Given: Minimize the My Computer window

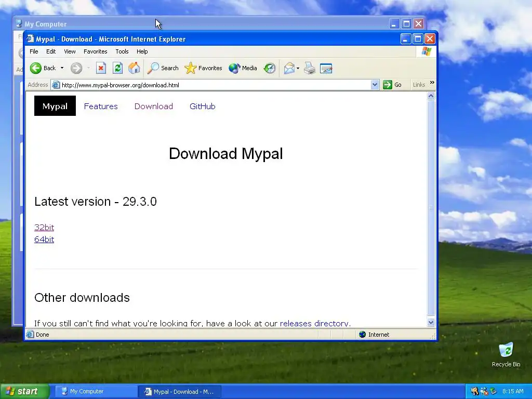Looking at the screenshot, I should (394, 24).
